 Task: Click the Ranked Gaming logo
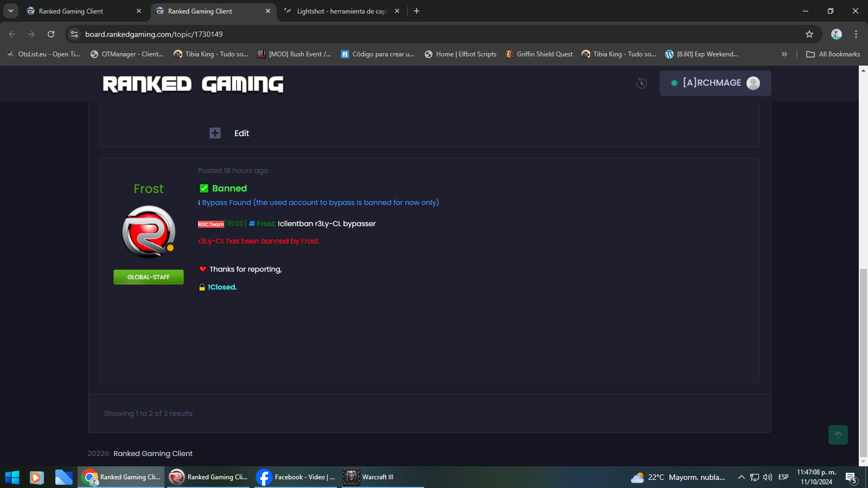(x=193, y=84)
